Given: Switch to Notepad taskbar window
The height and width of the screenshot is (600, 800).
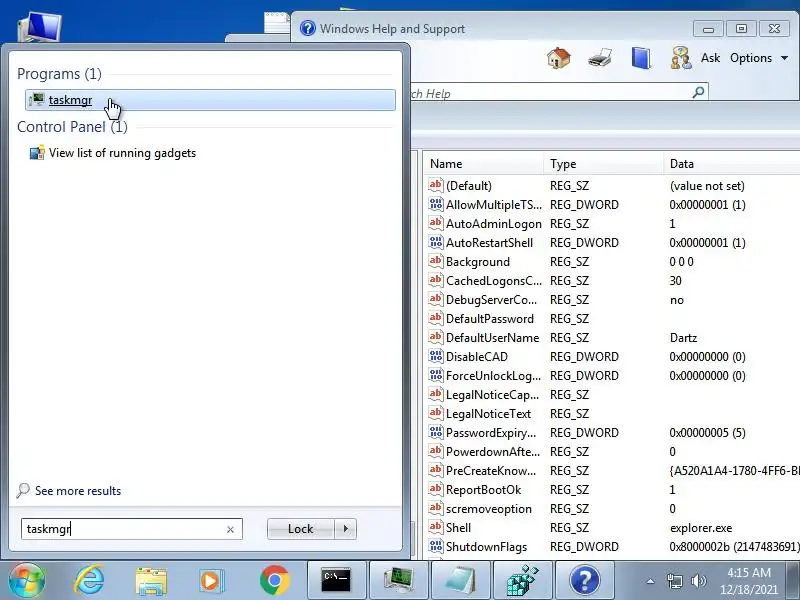Looking at the screenshot, I should [x=461, y=580].
